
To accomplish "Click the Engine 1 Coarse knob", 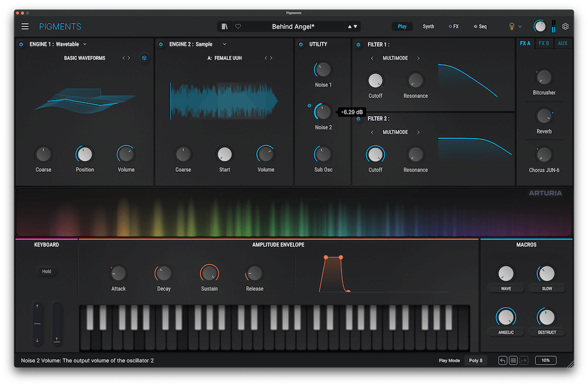I will [x=44, y=154].
